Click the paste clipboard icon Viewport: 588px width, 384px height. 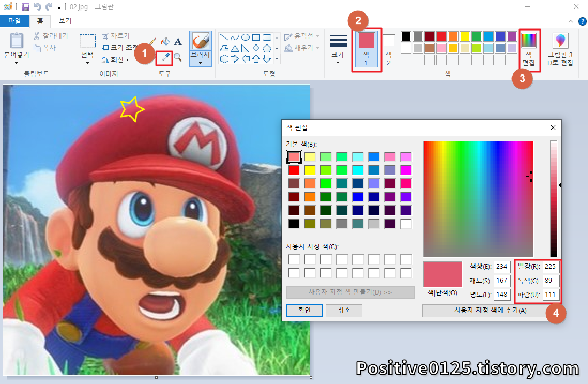[x=16, y=41]
